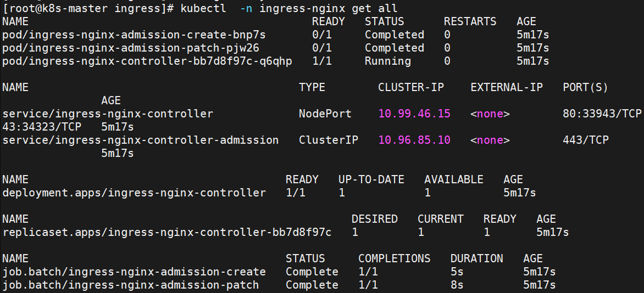Click the kubectl command text in the prompt

203,8
